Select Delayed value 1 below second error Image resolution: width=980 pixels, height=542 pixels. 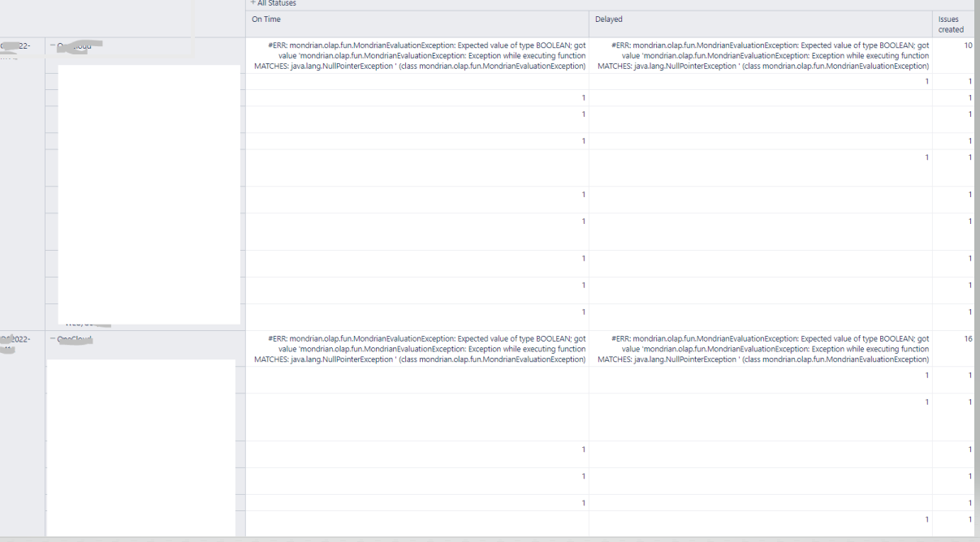[761, 380]
